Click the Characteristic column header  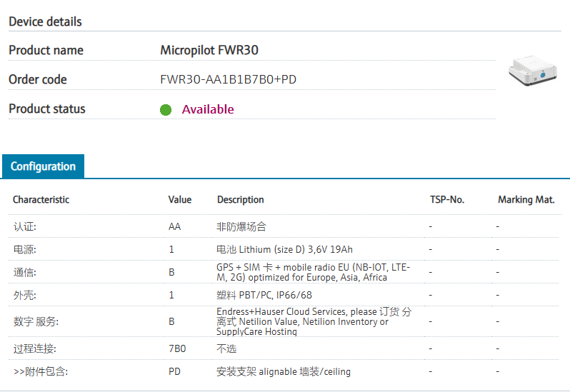click(x=41, y=200)
